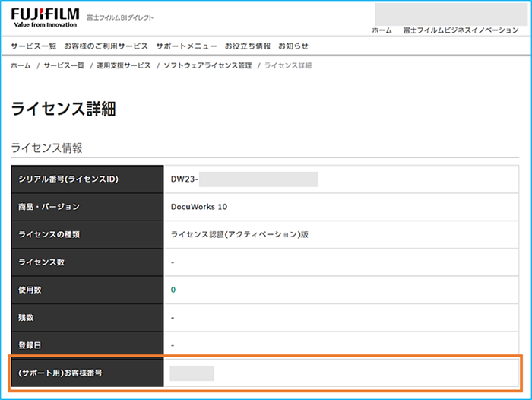The height and width of the screenshot is (400, 532).
Task: Click the (サポート用)お客様番号 row label
Action: pyautogui.click(x=87, y=373)
